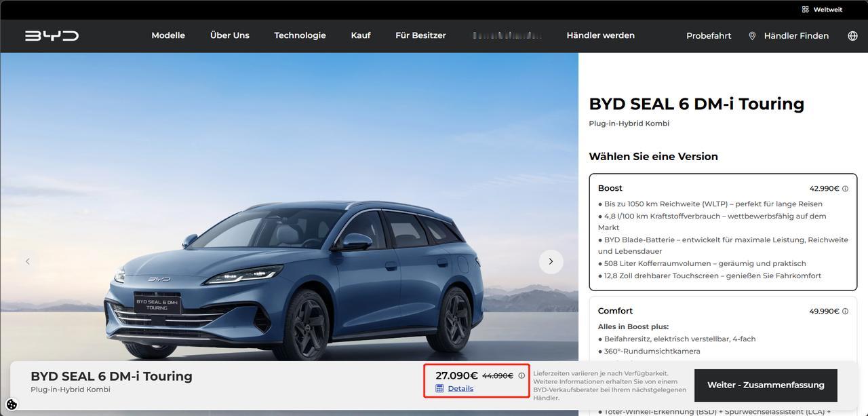This screenshot has width=868, height=416.
Task: Show the previous car image arrow
Action: tap(27, 261)
